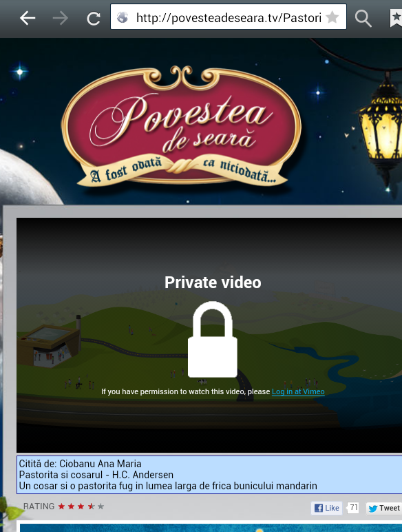Tweet this story on Twitter
The height and width of the screenshot is (532, 402).
(384, 508)
